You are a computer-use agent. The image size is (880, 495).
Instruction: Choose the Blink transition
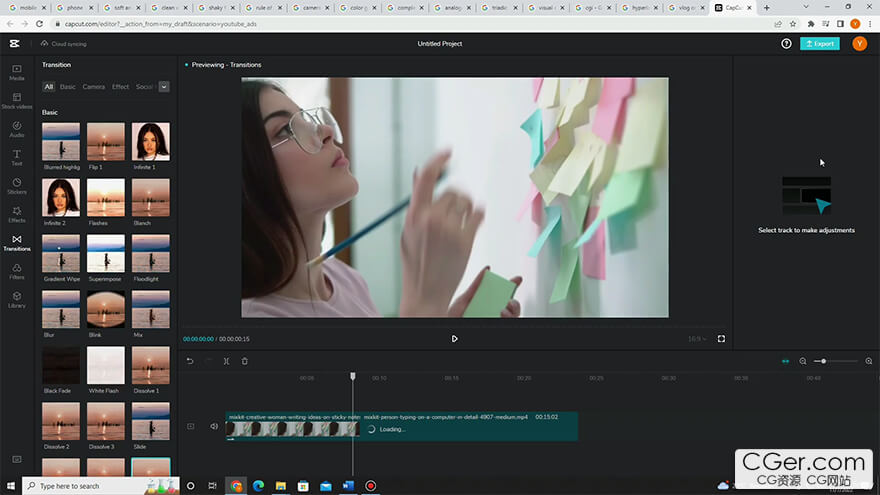coord(106,309)
